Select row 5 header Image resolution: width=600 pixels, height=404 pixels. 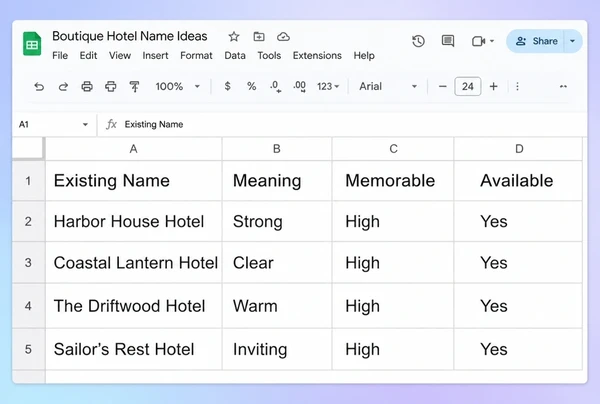point(28,349)
